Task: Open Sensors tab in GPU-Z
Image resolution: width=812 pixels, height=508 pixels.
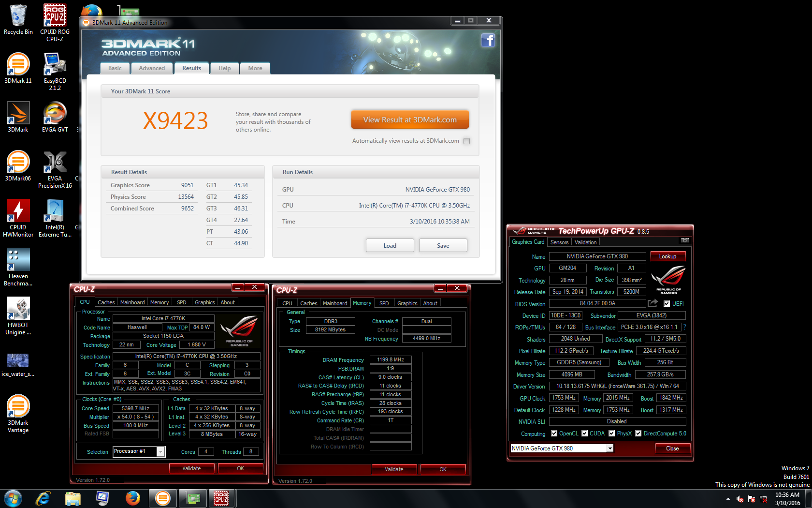Action: (559, 242)
